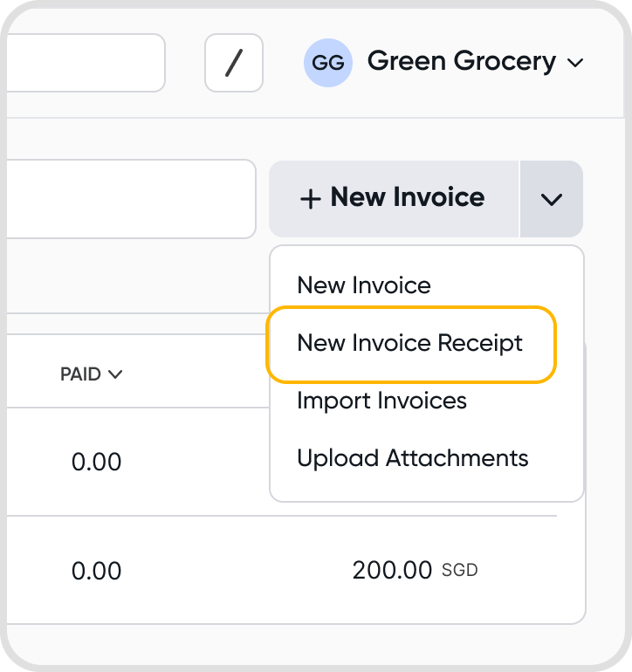
Task: Click the 200.00 invoice amount
Action: (392, 571)
